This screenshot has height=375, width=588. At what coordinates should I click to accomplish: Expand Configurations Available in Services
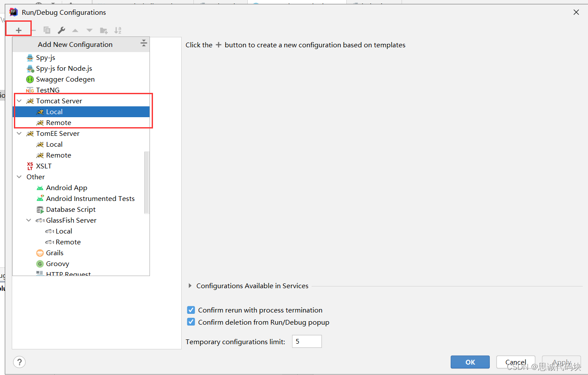pos(190,286)
